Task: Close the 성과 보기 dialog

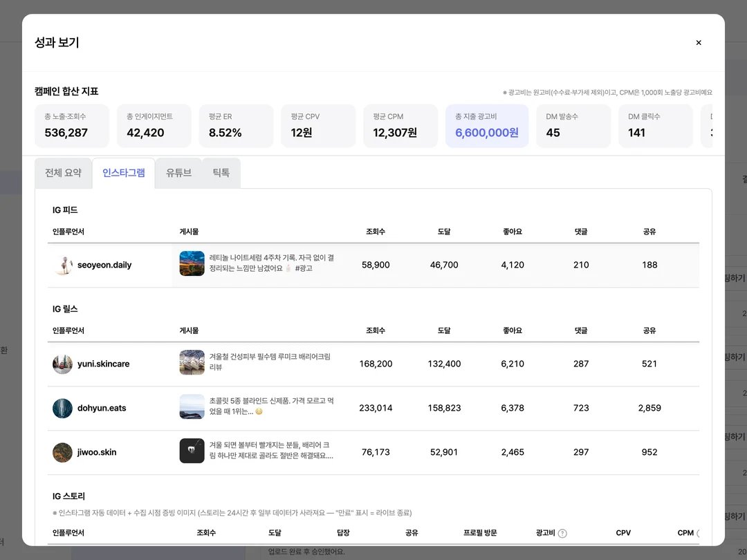Action: (699, 43)
